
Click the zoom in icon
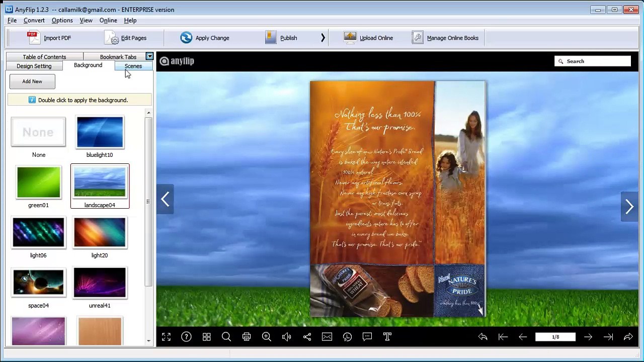click(x=267, y=337)
